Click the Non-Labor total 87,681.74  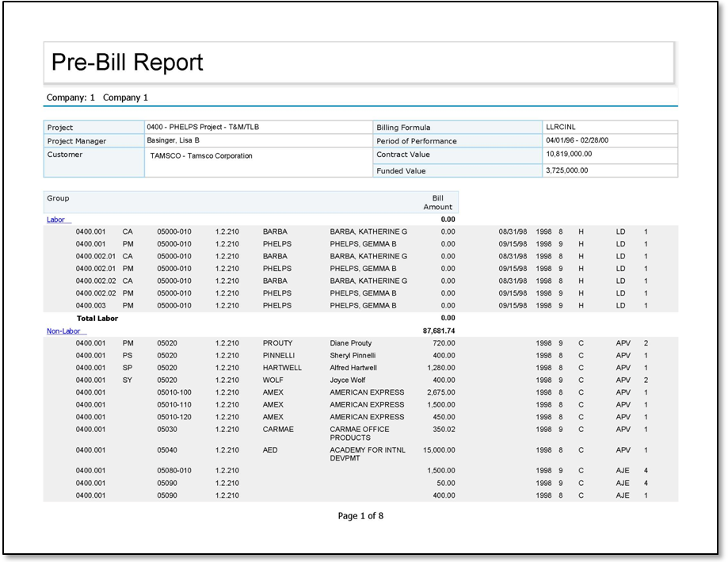tap(439, 331)
